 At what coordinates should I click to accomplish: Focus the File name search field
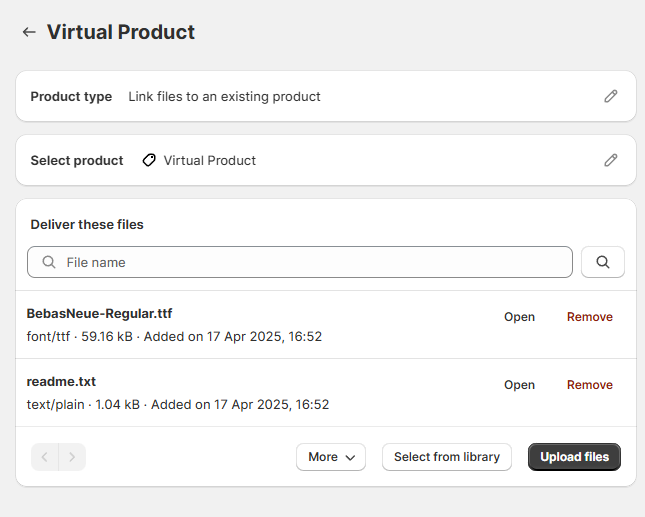point(300,262)
